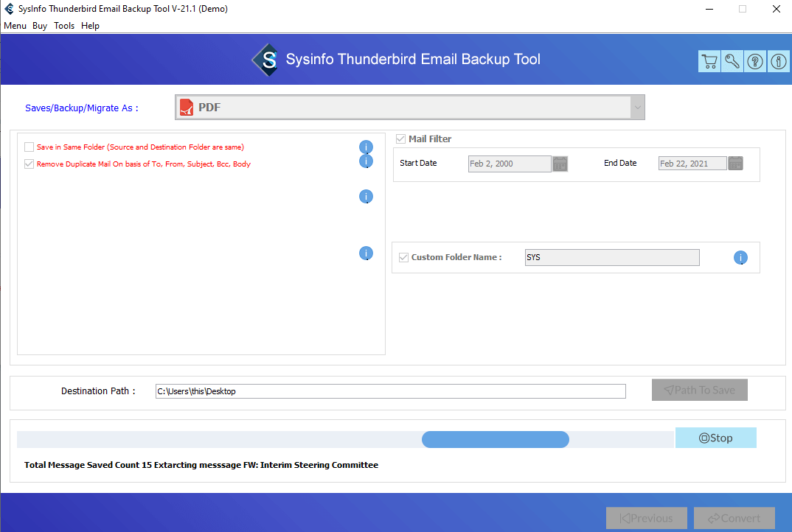Click the conversion progress bar
792x532 pixels.
346,440
